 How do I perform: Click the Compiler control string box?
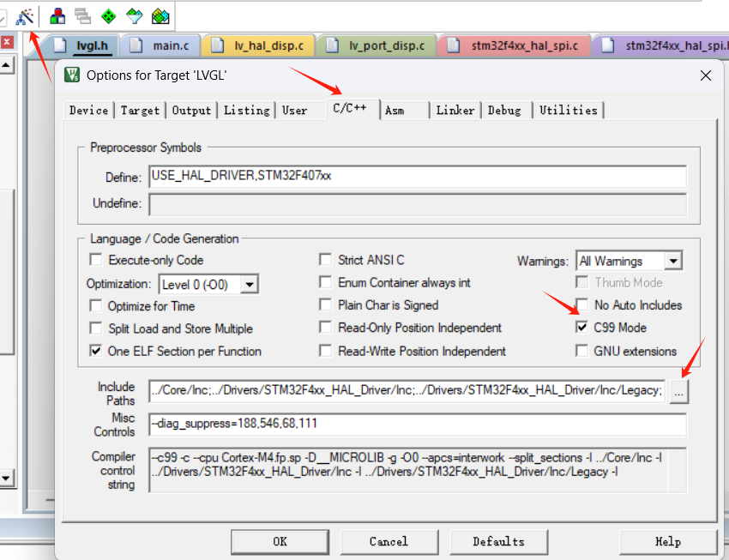pos(418,470)
